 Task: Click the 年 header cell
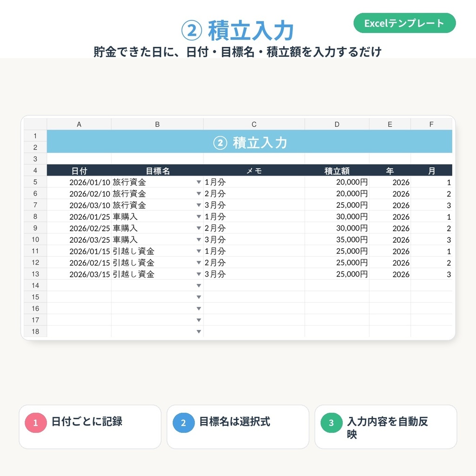point(390,171)
